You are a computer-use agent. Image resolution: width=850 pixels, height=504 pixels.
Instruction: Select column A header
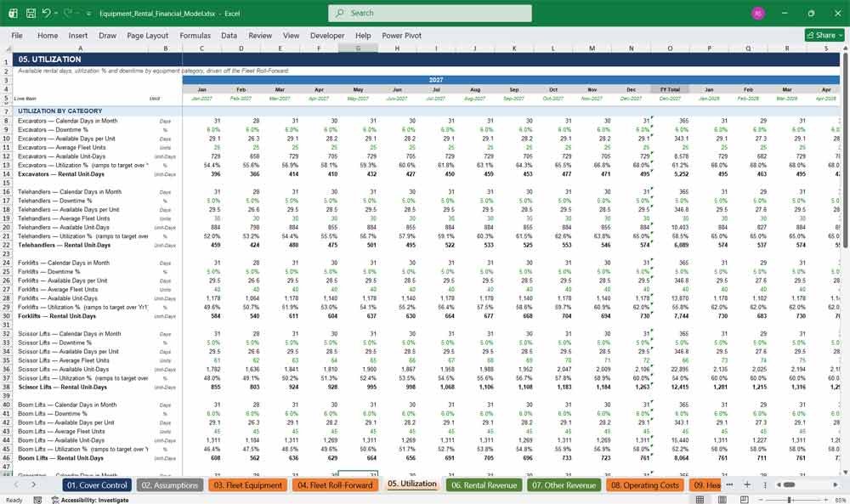click(x=80, y=48)
